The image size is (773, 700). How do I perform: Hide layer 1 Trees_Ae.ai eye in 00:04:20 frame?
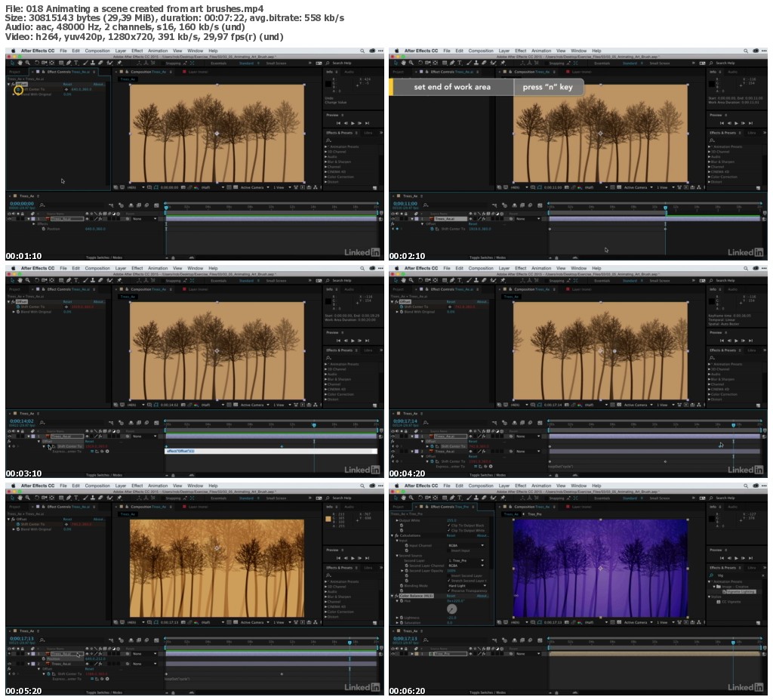[x=393, y=436]
